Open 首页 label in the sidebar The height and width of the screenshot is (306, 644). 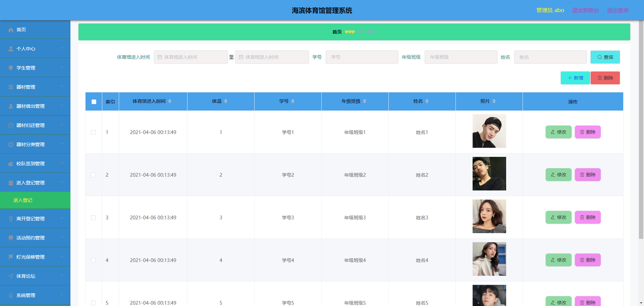click(x=21, y=30)
